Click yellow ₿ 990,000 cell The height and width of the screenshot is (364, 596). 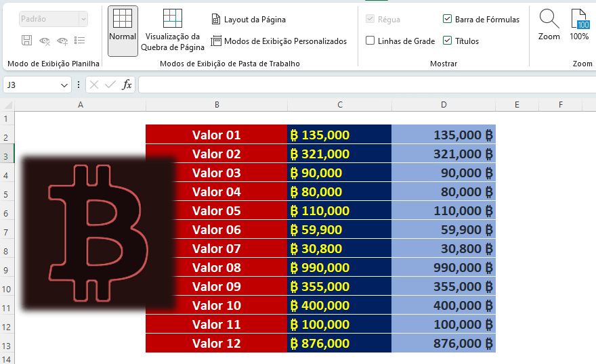(x=339, y=267)
